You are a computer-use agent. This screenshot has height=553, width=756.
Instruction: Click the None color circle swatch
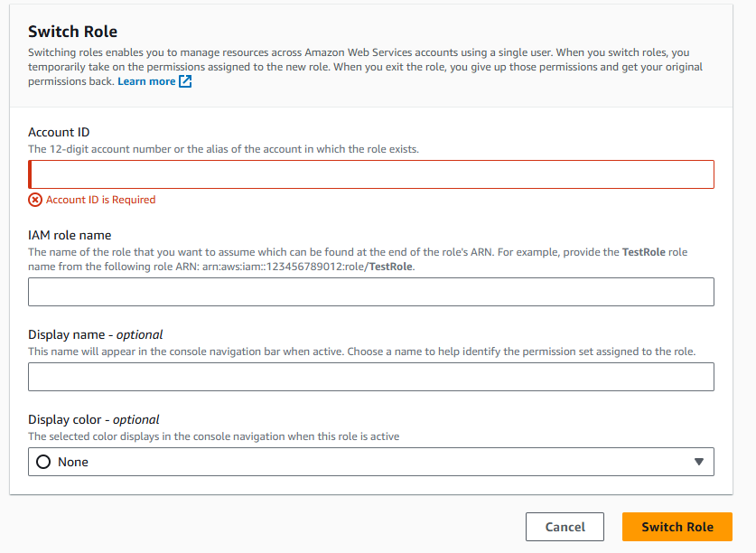pyautogui.click(x=43, y=462)
